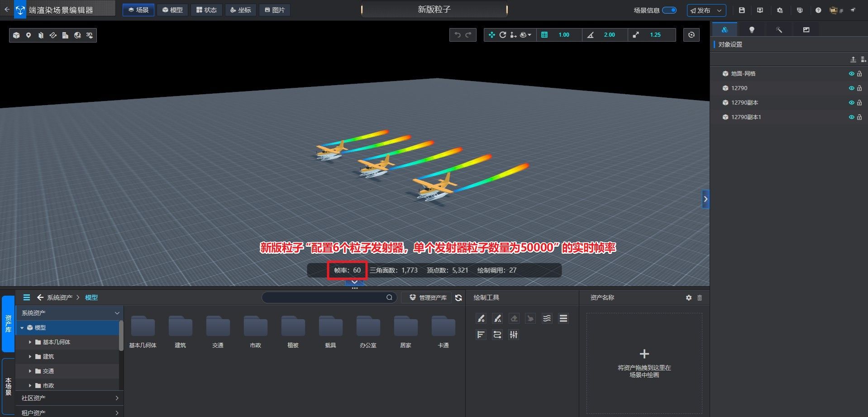This screenshot has height=417, width=868.
Task: Open the help question mark icon
Action: 818,10
